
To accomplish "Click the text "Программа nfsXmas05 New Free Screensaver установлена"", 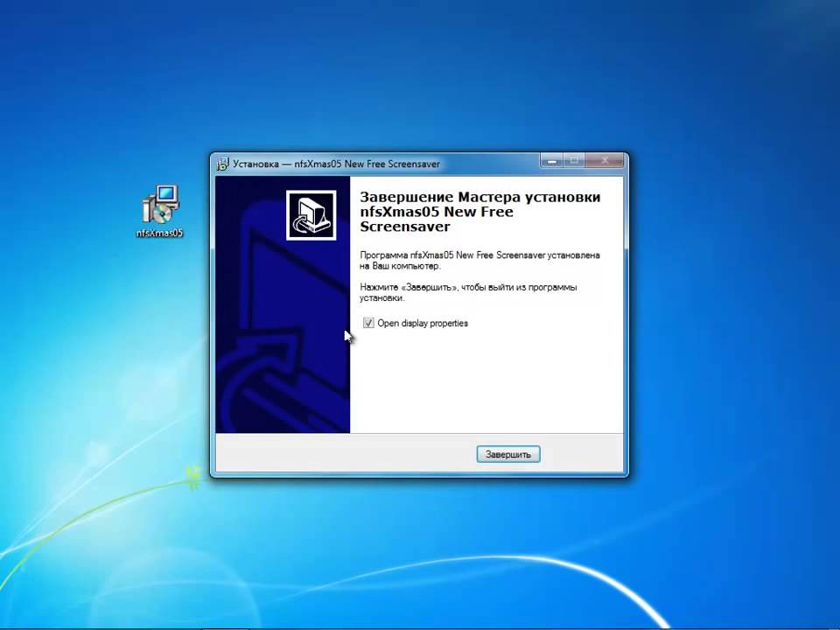I will coord(480,255).
